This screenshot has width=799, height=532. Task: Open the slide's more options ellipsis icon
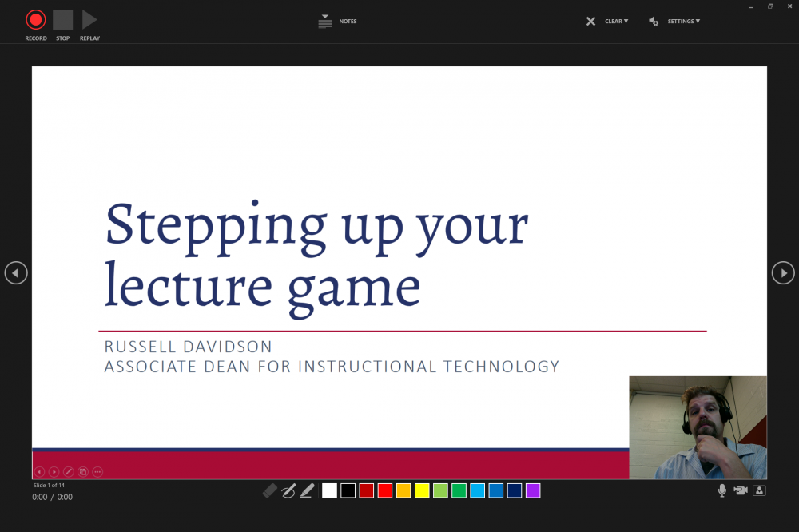pos(97,472)
